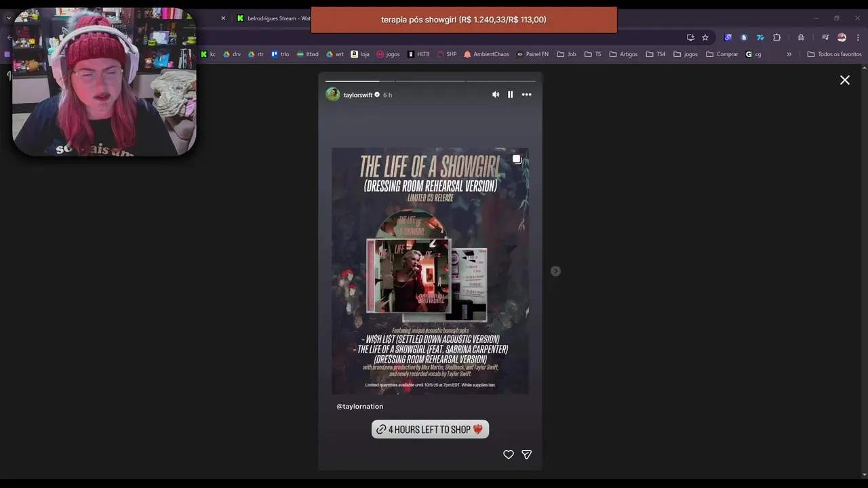The height and width of the screenshot is (488, 868).
Task: Pause the Taylor Swift story
Action: pyautogui.click(x=511, y=95)
